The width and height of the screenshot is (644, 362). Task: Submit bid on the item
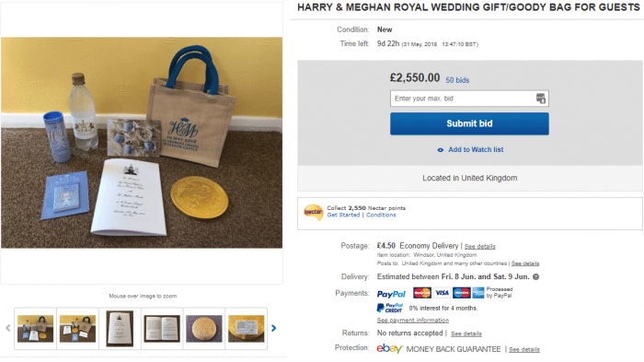(x=469, y=123)
